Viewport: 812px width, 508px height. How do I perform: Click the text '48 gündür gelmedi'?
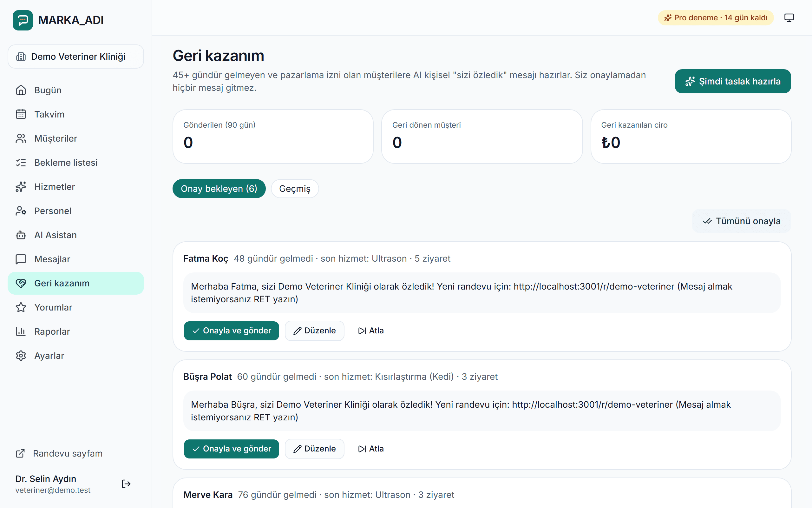[x=273, y=259]
